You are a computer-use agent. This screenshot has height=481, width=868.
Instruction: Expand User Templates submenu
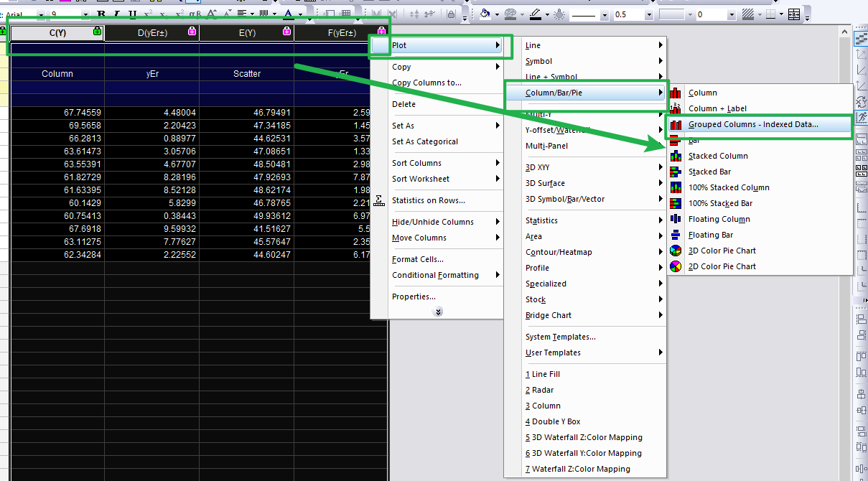point(585,352)
